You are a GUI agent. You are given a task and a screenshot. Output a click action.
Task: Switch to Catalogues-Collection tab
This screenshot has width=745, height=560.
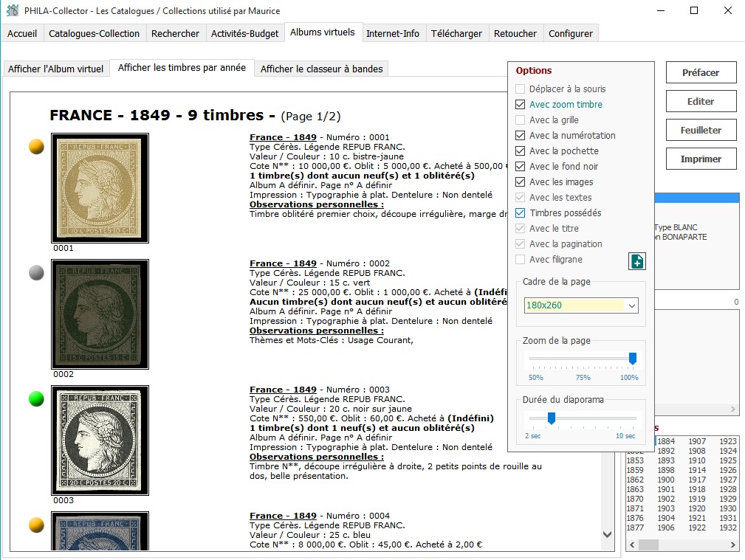tap(94, 34)
